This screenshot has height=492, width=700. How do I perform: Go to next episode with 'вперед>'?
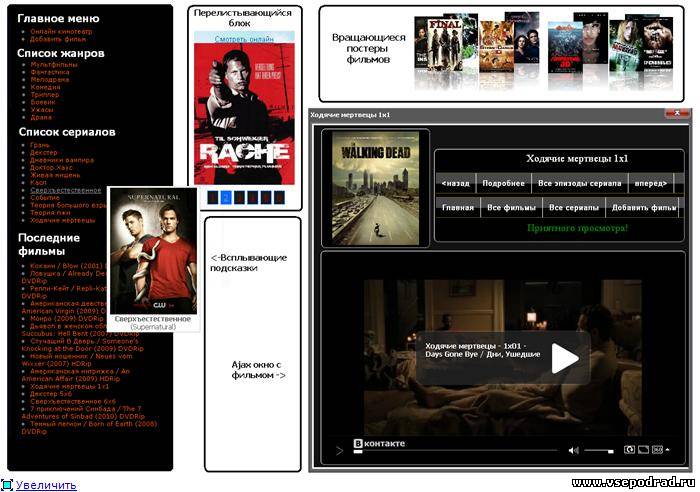tap(651, 183)
